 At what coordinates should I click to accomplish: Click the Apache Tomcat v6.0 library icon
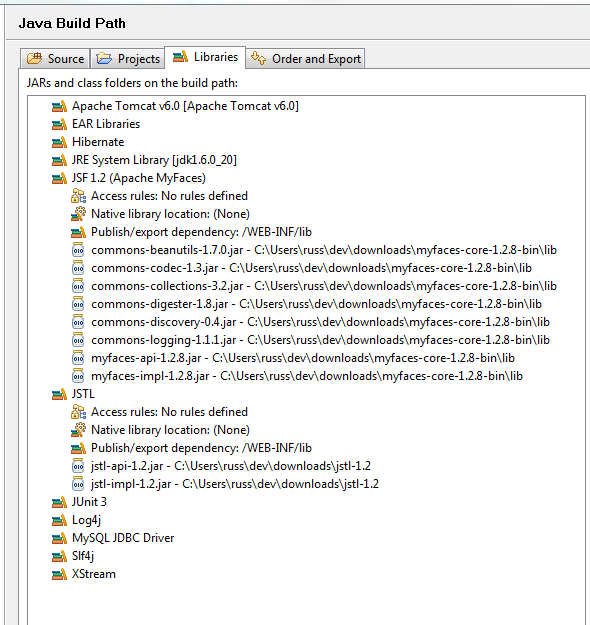(x=59, y=107)
